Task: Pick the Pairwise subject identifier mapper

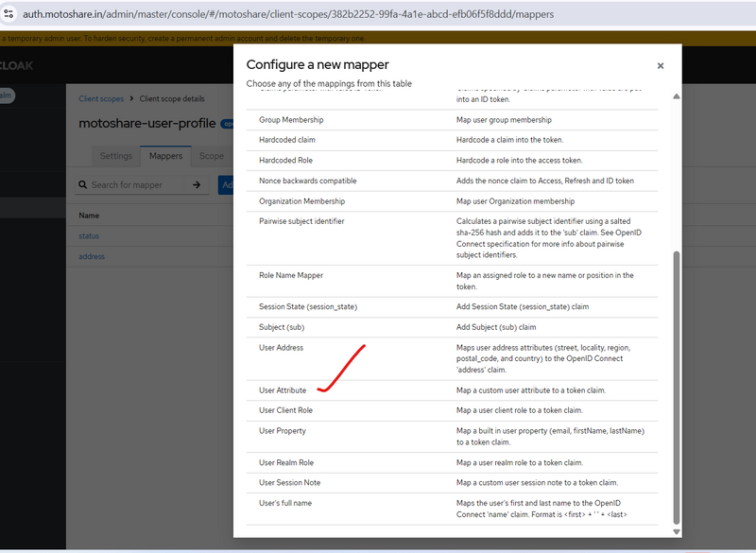Action: click(x=301, y=221)
